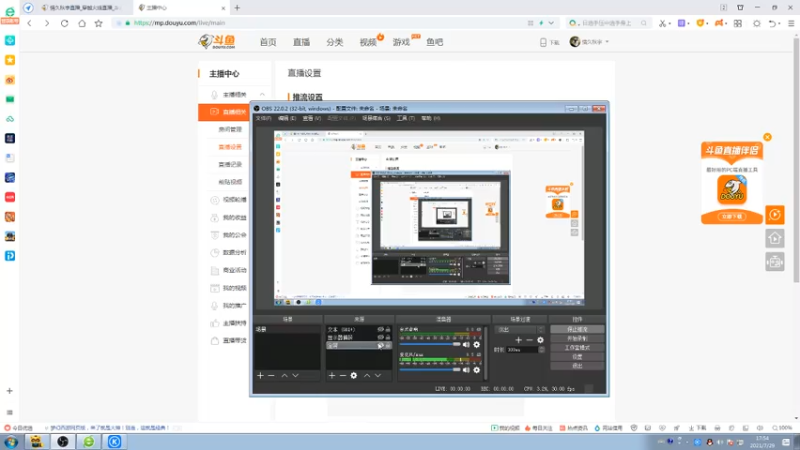This screenshot has width=800, height=450.
Task: Open source properties gear icon
Action: pos(354,376)
